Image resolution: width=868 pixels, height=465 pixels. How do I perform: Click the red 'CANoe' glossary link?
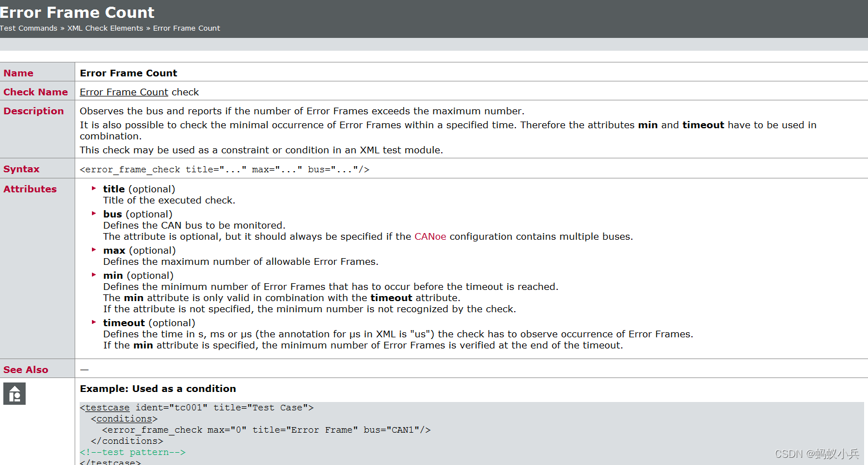(430, 236)
